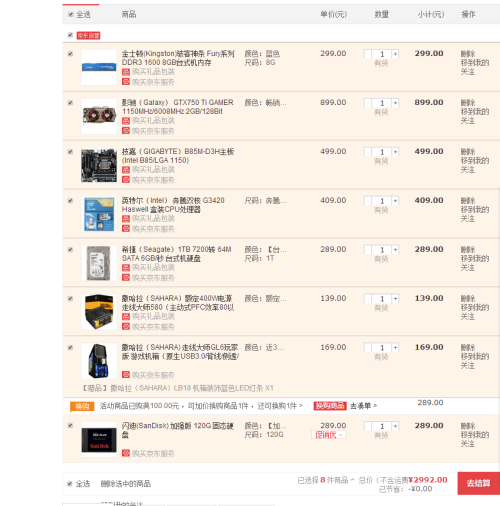
Task: Decrease quantity of SAHARA 400W power supply
Action: [368, 299]
